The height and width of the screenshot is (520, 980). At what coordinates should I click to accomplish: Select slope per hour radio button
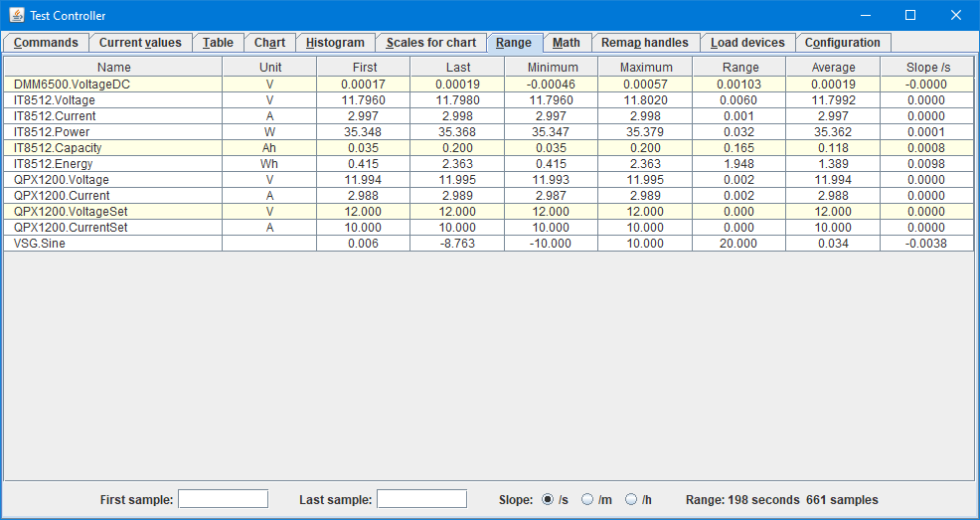pyautogui.click(x=630, y=499)
